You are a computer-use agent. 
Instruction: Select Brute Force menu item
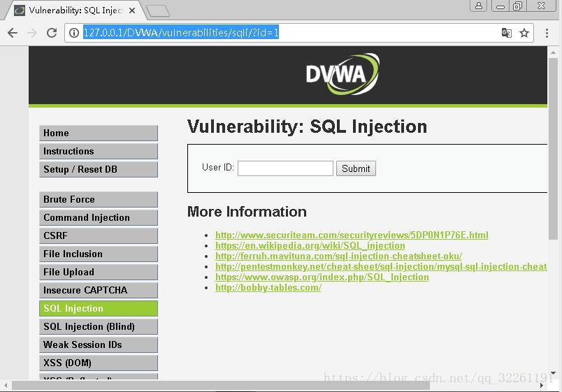coord(98,199)
